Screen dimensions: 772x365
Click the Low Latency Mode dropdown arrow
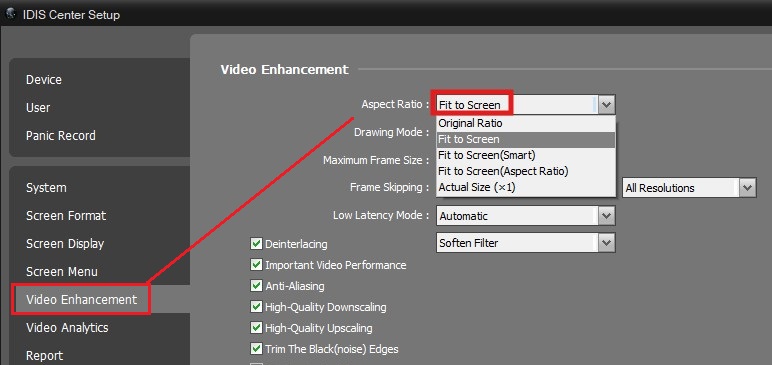coord(607,216)
